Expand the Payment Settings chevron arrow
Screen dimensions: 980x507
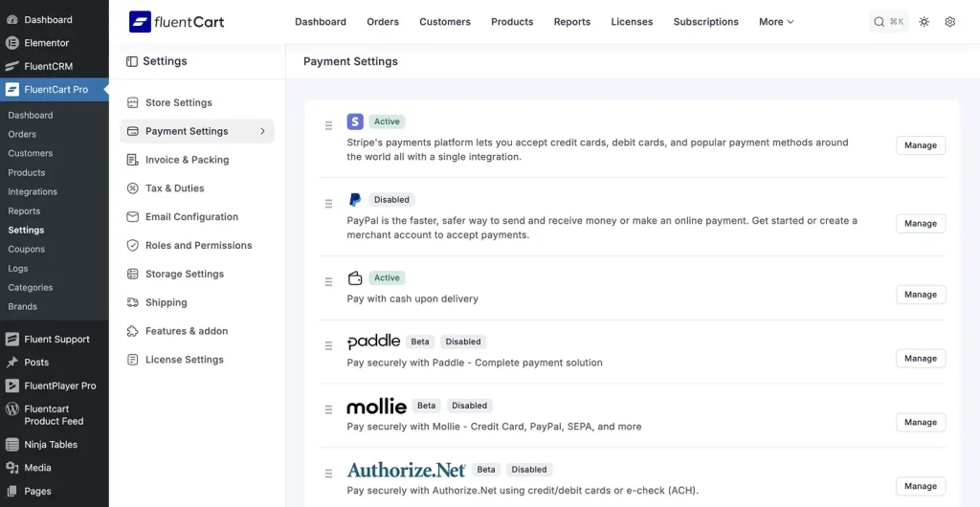(x=262, y=131)
